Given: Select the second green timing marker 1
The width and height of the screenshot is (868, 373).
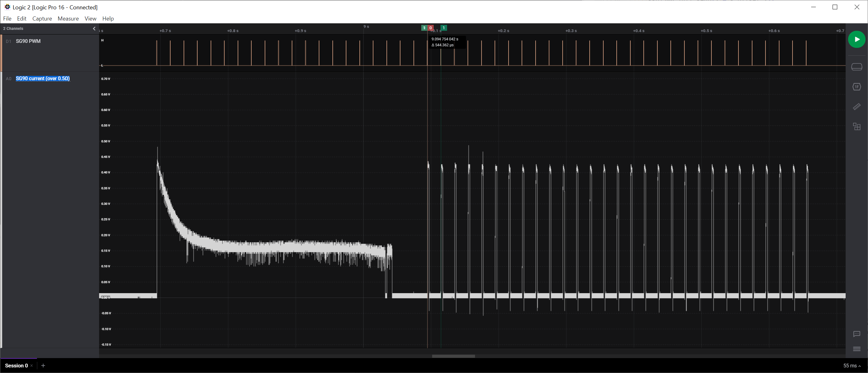Looking at the screenshot, I should point(444,28).
